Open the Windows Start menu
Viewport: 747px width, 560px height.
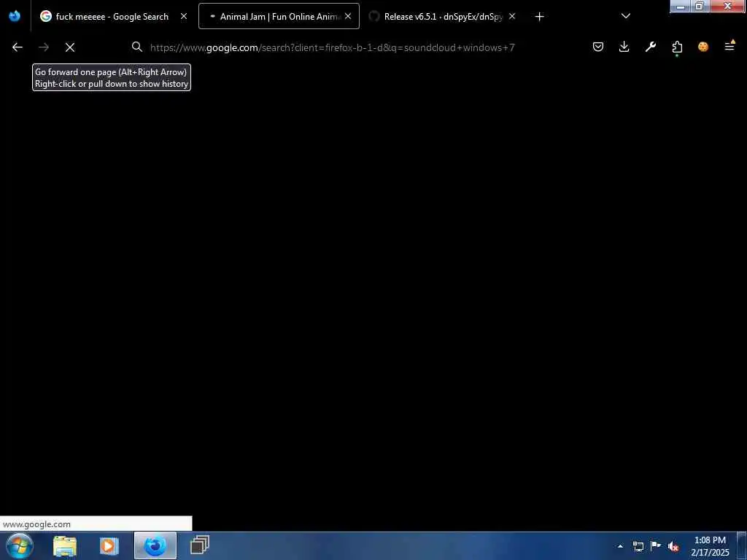[x=20, y=545]
